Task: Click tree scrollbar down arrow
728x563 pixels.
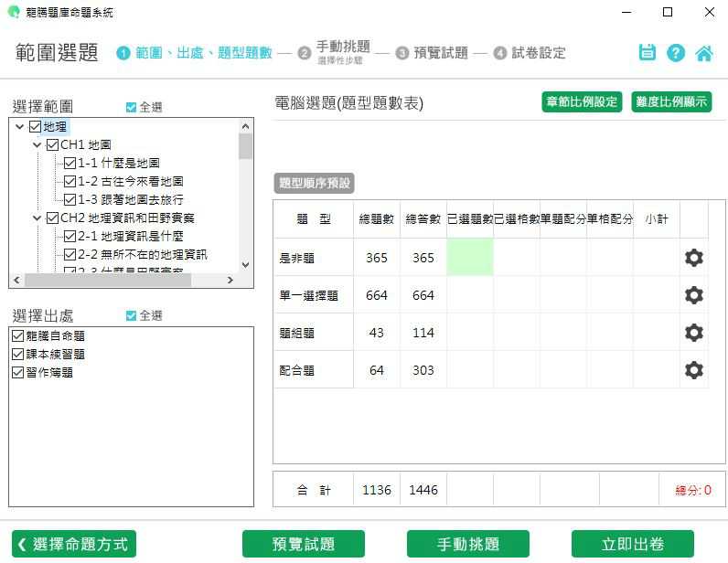Action: pyautogui.click(x=246, y=265)
